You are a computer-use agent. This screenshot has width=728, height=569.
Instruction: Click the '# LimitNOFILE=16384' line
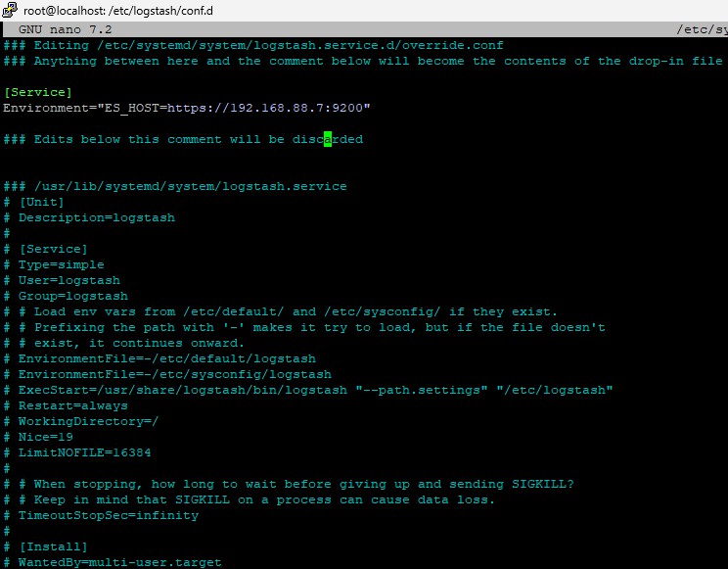point(77,452)
